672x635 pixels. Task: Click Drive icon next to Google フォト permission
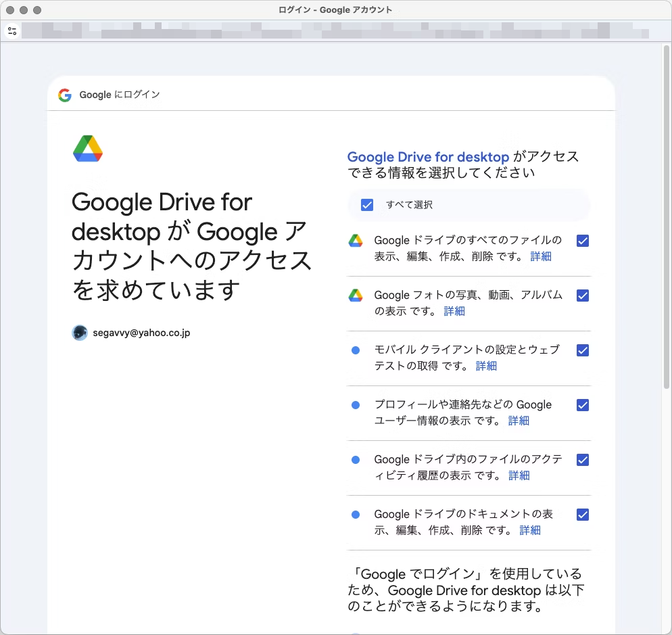356,296
